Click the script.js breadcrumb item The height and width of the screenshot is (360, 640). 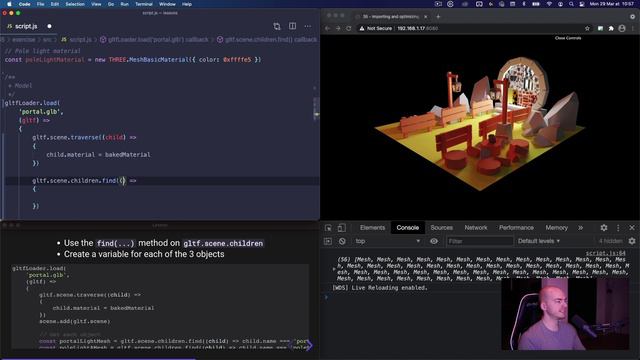coord(76,40)
